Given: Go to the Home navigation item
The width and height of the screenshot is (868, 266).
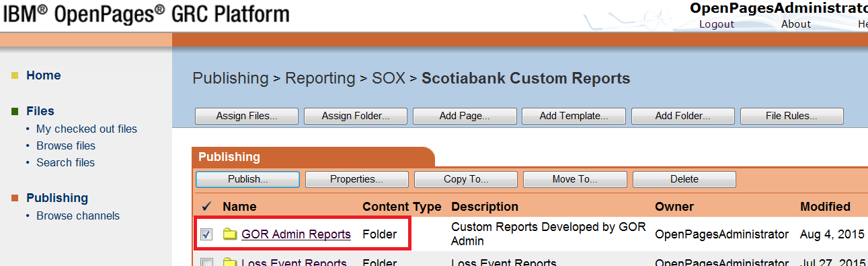Looking at the screenshot, I should 44,75.
